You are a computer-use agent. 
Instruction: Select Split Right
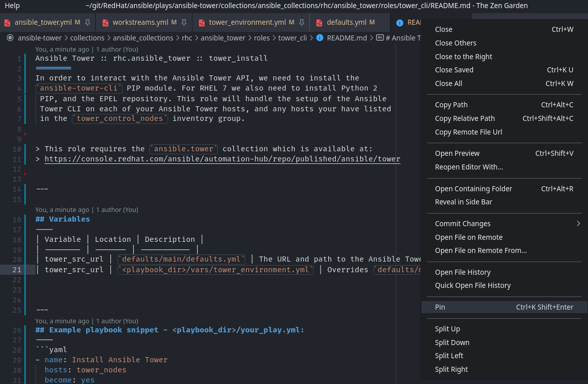[504, 369]
